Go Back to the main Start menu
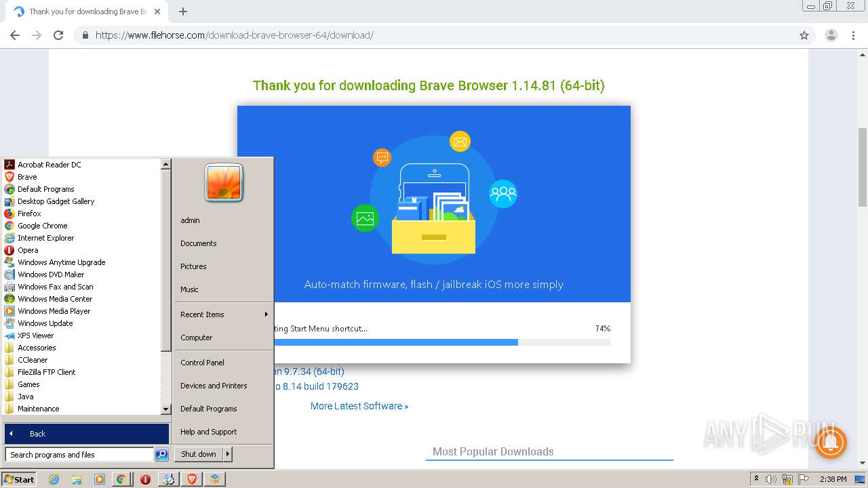 (x=87, y=434)
